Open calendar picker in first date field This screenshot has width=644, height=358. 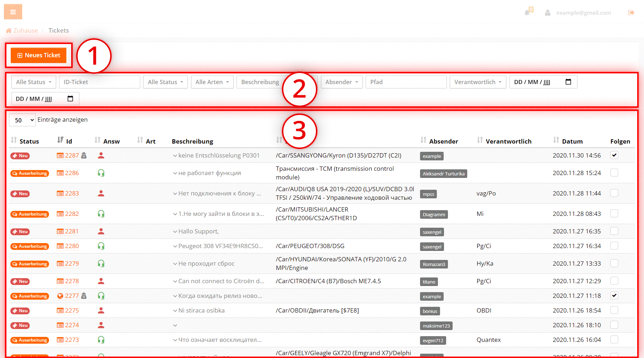[568, 82]
